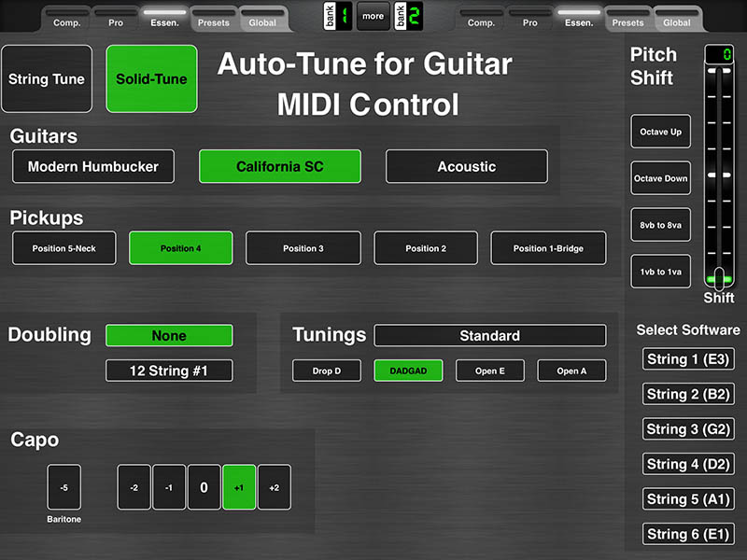Select String 2 (B2)

pos(688,394)
